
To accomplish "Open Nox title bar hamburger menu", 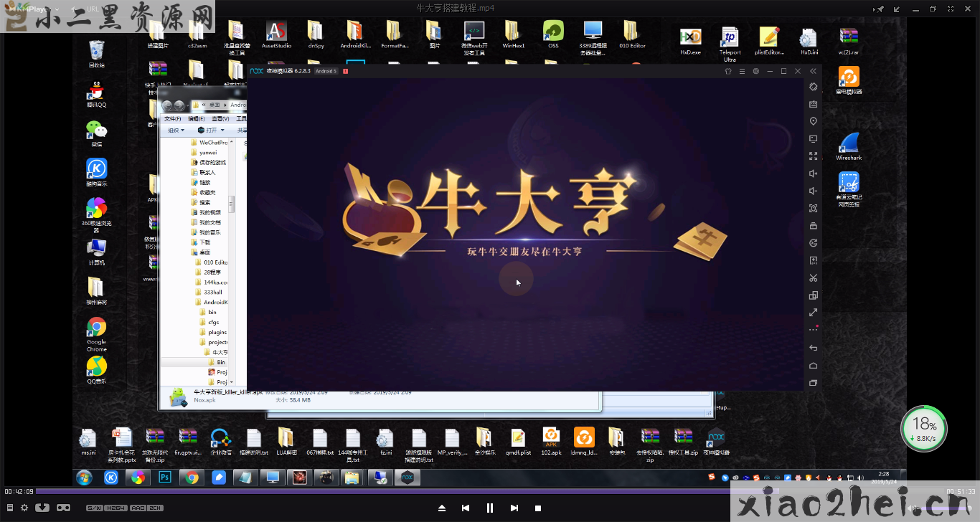I will point(742,71).
